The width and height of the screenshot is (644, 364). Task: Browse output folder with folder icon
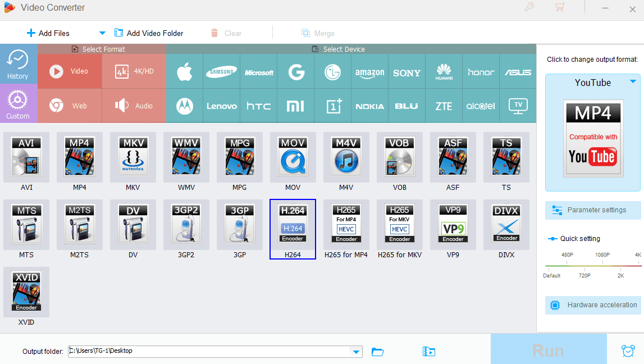(x=377, y=352)
